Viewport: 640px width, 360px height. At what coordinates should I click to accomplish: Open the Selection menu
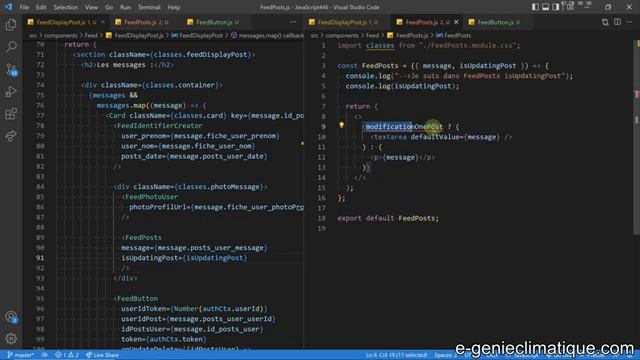pyautogui.click(x=65, y=7)
